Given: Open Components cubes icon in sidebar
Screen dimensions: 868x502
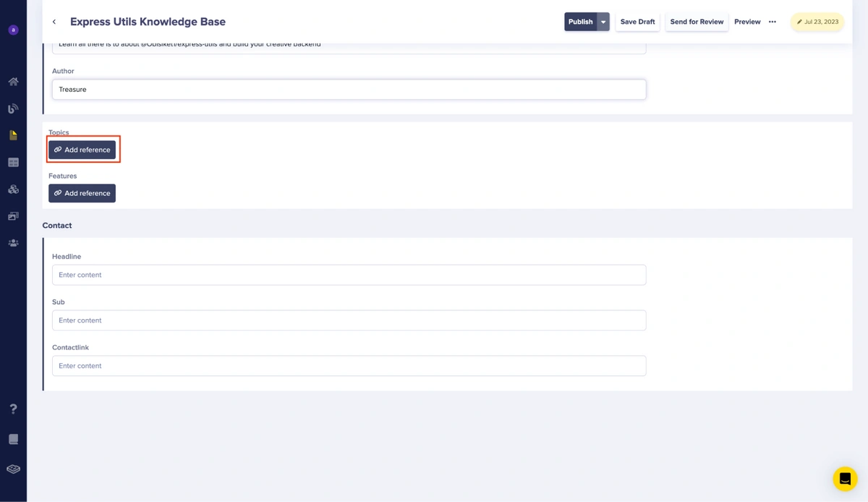Looking at the screenshot, I should [13, 190].
